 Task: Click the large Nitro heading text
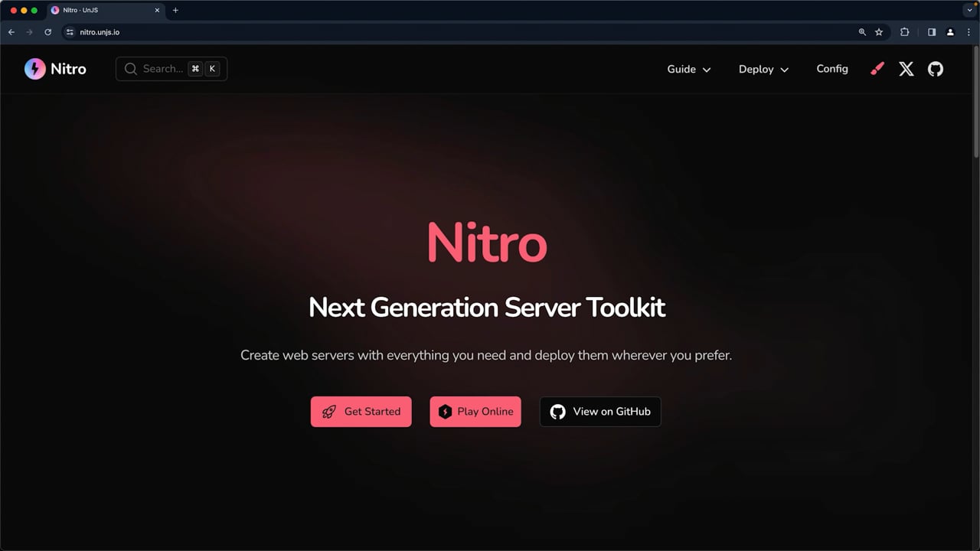click(x=487, y=243)
